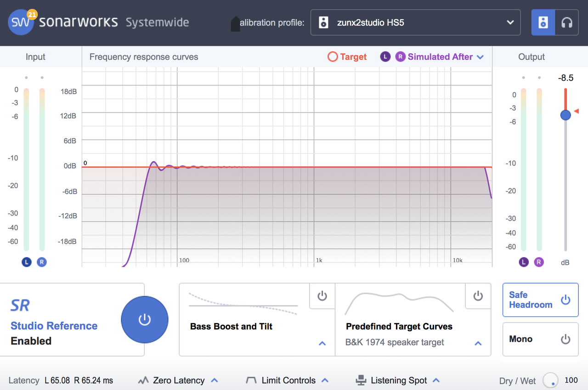Image resolution: width=588 pixels, height=390 pixels.
Task: Switch to headphone output mode
Action: pos(567,22)
